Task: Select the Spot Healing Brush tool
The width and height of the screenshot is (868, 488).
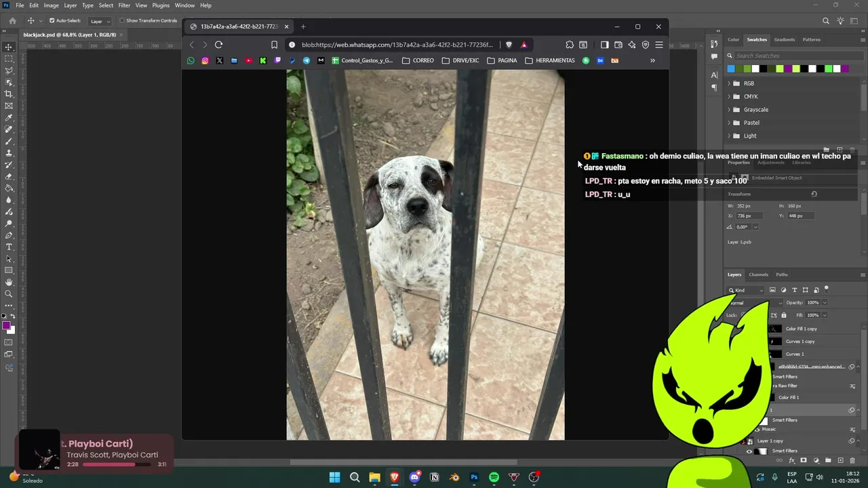Action: coord(9,129)
